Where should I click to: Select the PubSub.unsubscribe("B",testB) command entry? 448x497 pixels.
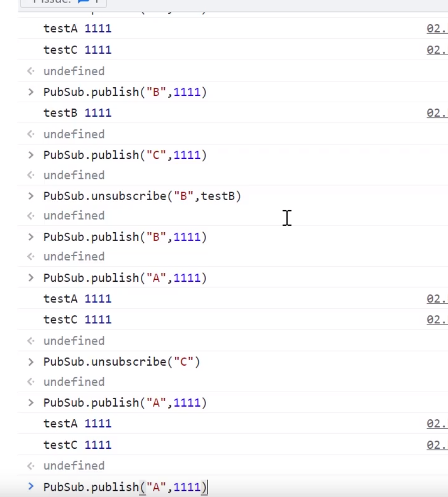[x=142, y=196]
